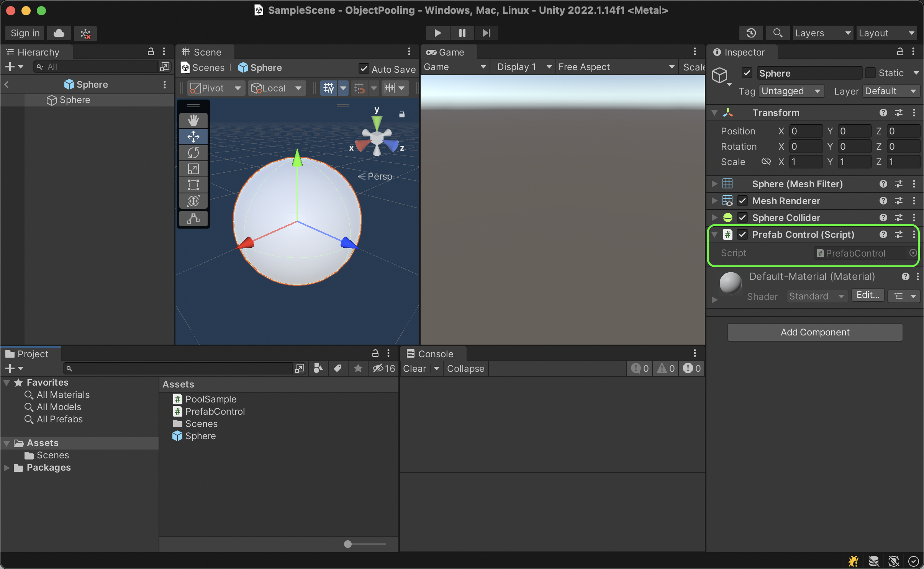Enable the Static checkbox
The height and width of the screenshot is (569, 924).
870,73
